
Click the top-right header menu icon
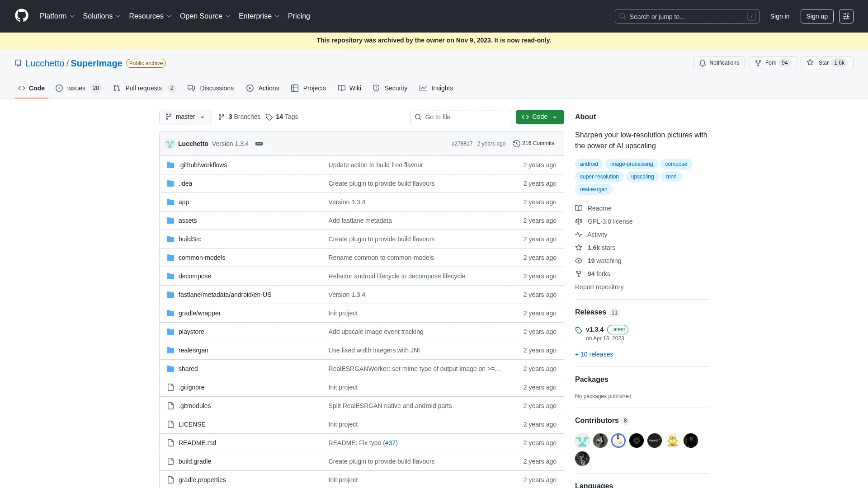(x=846, y=16)
